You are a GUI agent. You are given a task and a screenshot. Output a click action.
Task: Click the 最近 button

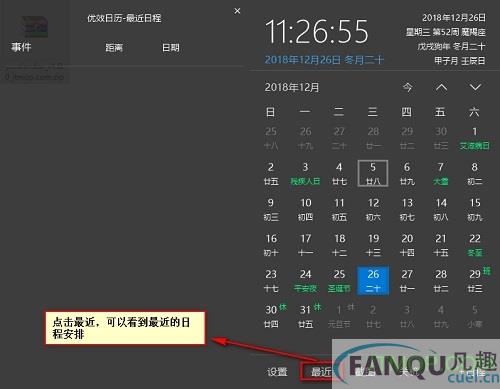tap(321, 371)
